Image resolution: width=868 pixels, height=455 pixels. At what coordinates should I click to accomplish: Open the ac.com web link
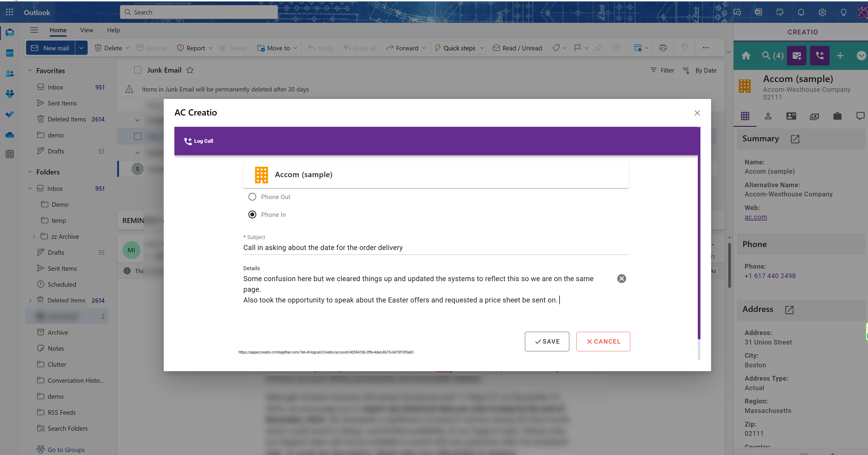coord(756,217)
